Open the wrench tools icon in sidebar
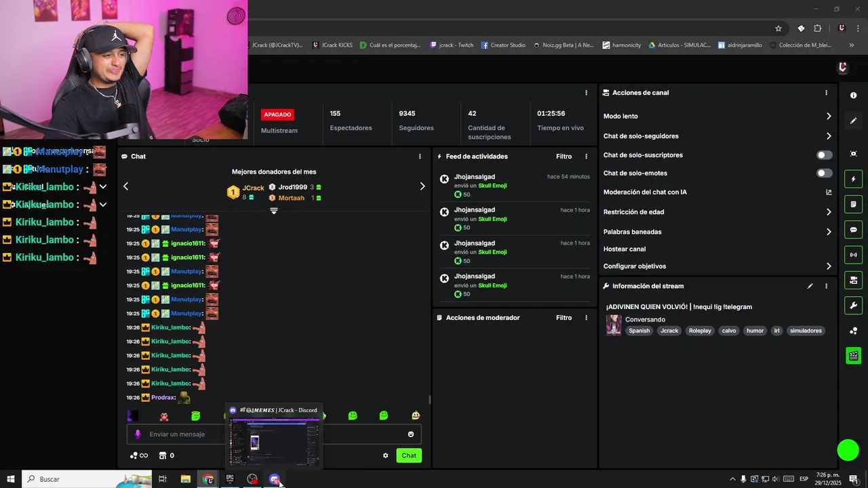Screen dimensions: 868x488 click(853, 305)
